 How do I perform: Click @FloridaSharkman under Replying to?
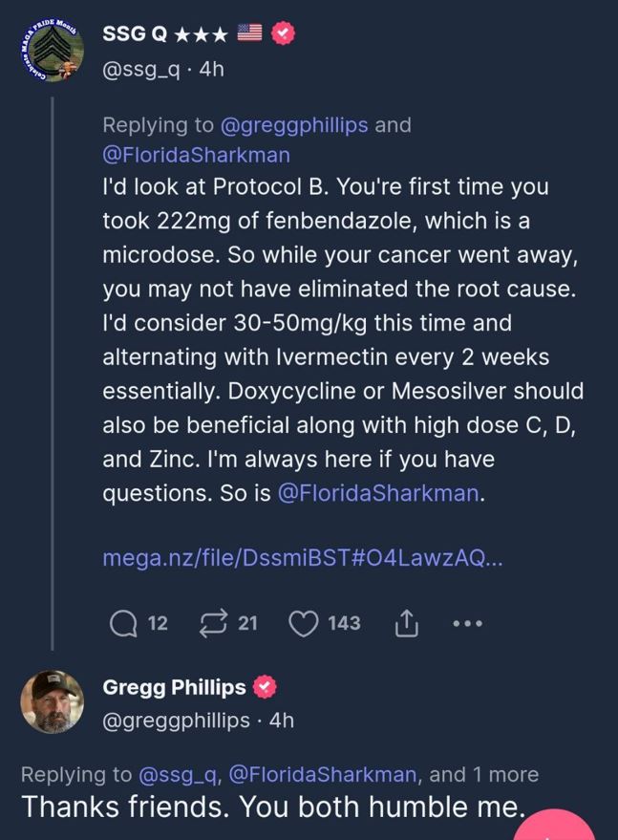click(x=196, y=154)
